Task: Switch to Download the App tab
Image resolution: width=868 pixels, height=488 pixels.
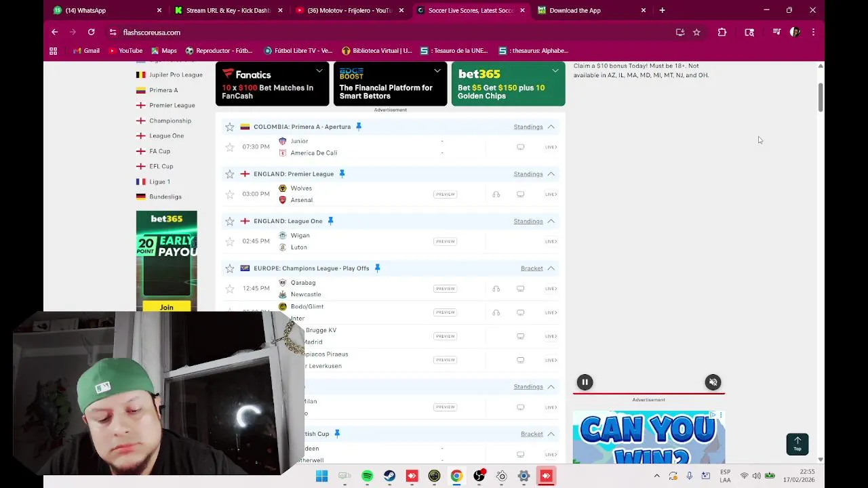Action: pyautogui.click(x=591, y=10)
